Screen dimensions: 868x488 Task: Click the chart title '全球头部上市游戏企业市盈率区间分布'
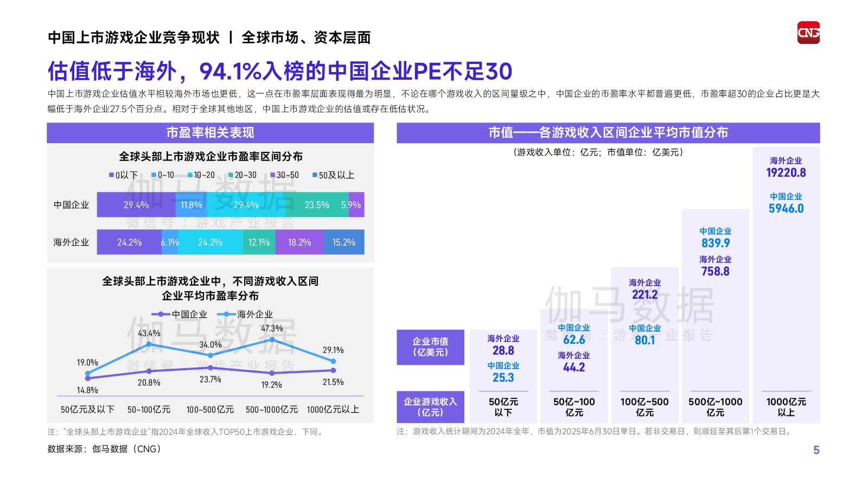coord(210,157)
